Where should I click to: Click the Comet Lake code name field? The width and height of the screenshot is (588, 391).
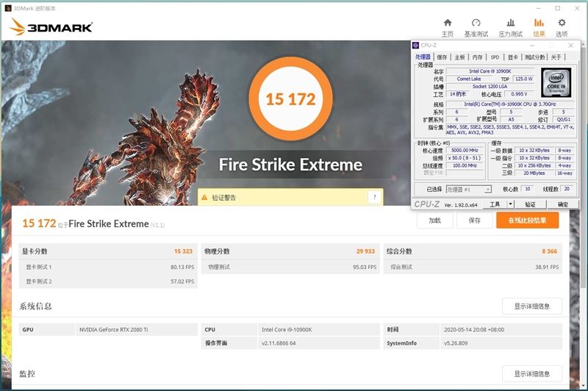469,79
